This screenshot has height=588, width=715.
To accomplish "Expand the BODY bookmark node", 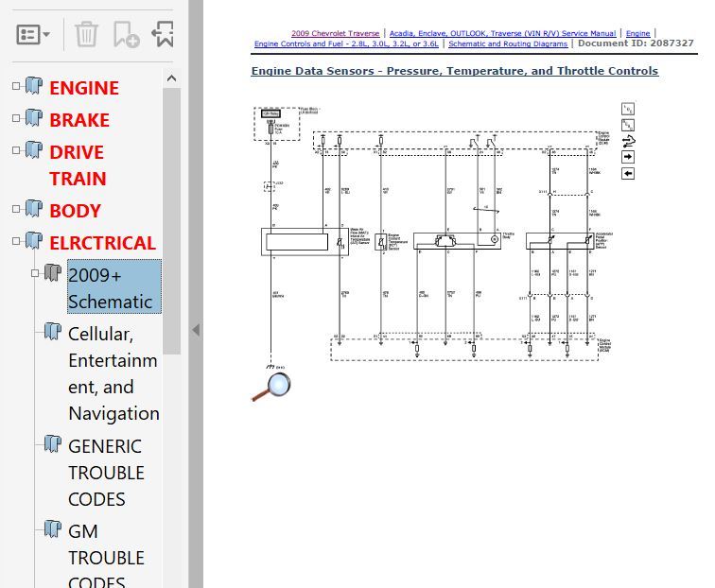I will [x=16, y=209].
